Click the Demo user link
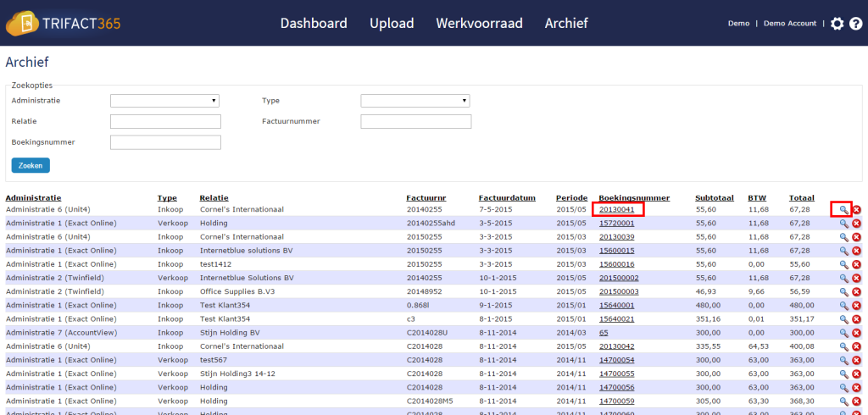Viewport: 868px width, 415px height. coord(738,23)
